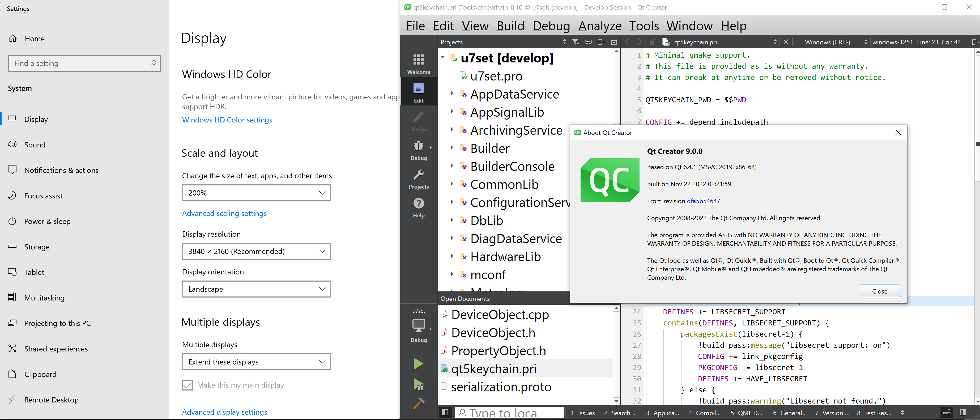Open DeviceObject.cpp from Open Documents
This screenshot has height=420, width=980.
click(500, 315)
